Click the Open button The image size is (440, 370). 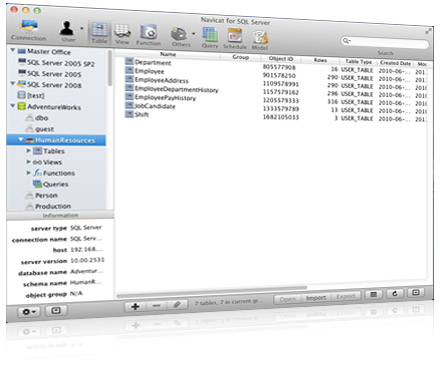coord(287,299)
